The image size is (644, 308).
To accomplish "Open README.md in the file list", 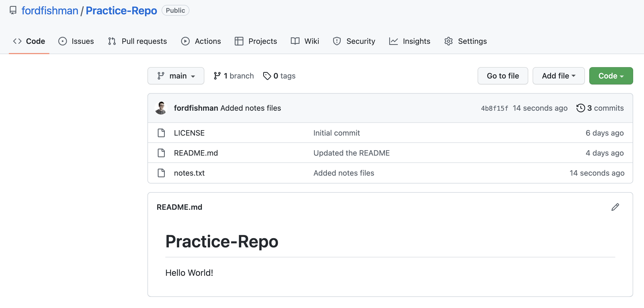I will pos(196,153).
